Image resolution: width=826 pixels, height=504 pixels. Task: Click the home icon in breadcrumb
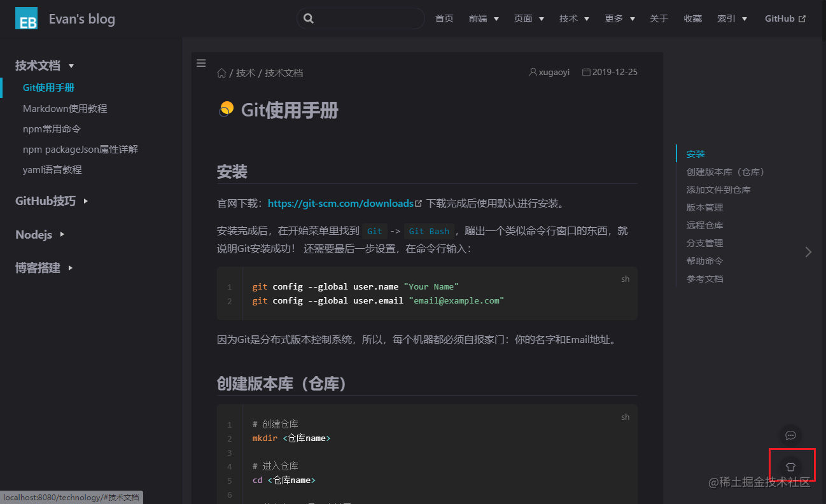(x=221, y=73)
